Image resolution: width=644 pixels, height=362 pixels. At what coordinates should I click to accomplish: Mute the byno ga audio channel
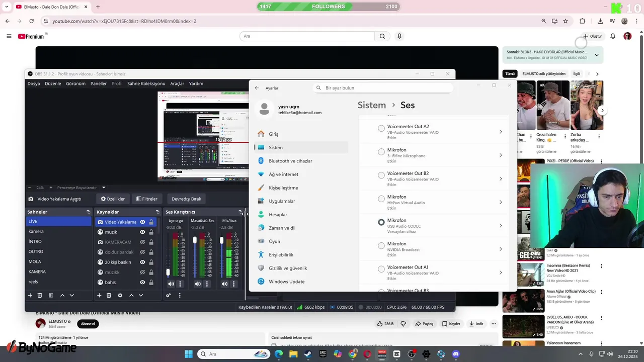pyautogui.click(x=171, y=284)
